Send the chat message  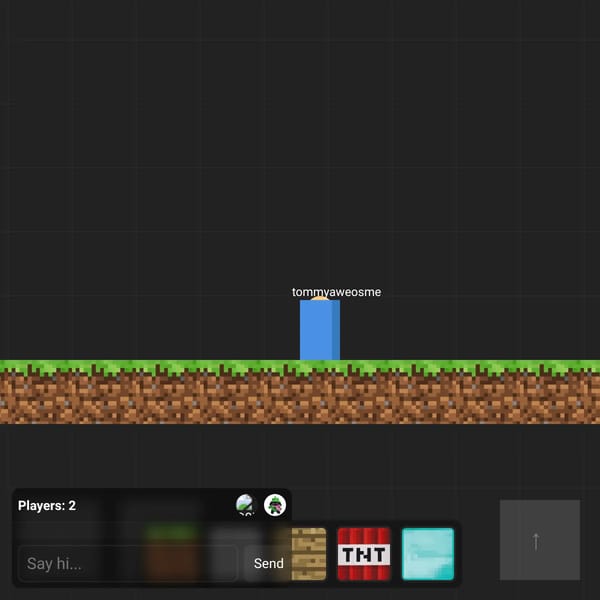(268, 563)
